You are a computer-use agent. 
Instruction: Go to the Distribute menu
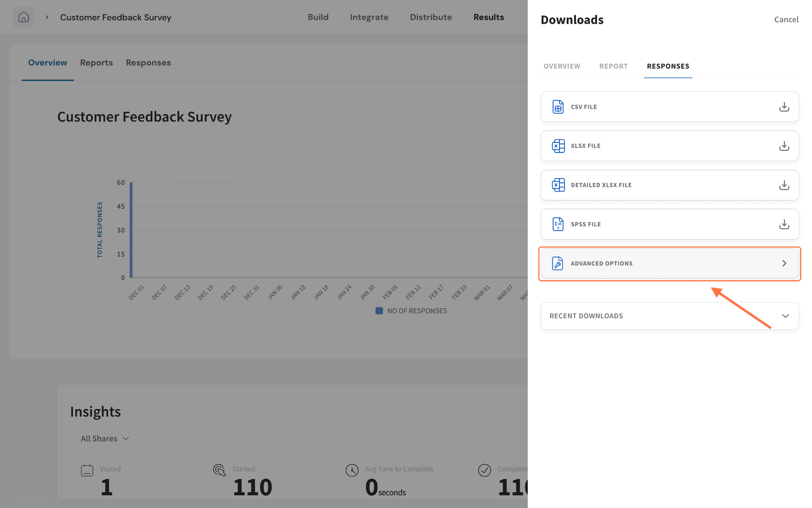tap(431, 17)
